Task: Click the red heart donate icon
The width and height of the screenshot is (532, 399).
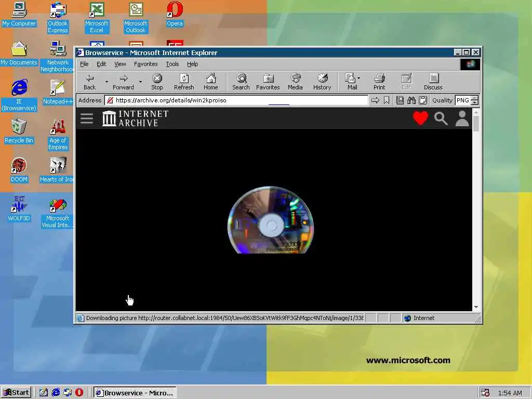Action: tap(420, 118)
